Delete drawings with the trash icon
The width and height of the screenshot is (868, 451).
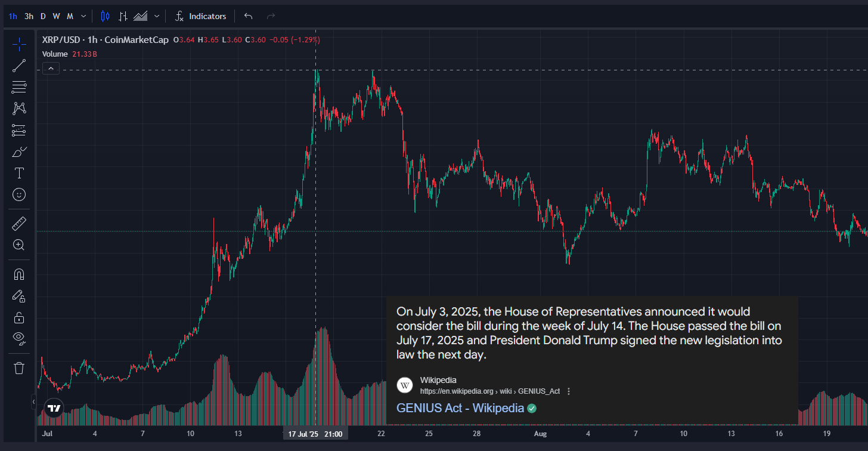tap(19, 368)
